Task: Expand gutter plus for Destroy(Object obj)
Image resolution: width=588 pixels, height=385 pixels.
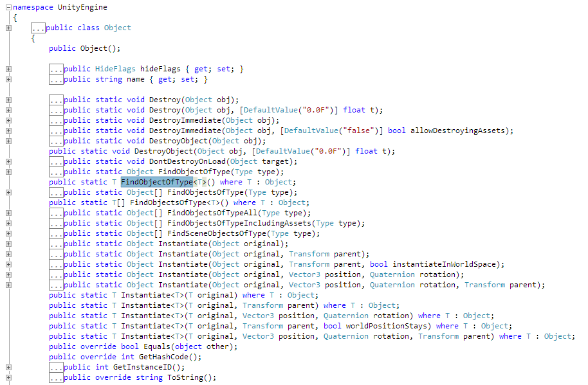Action: [8, 100]
